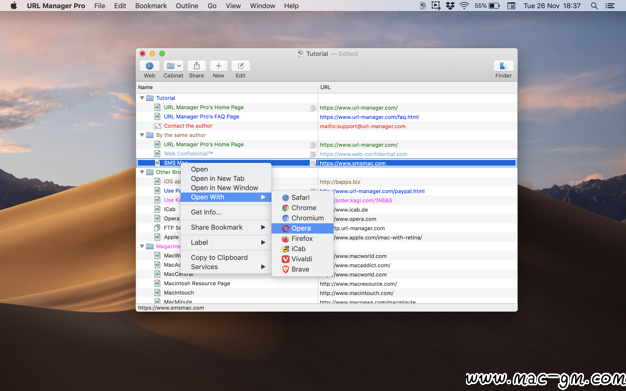Click the Contact the author mail icon

click(157, 126)
